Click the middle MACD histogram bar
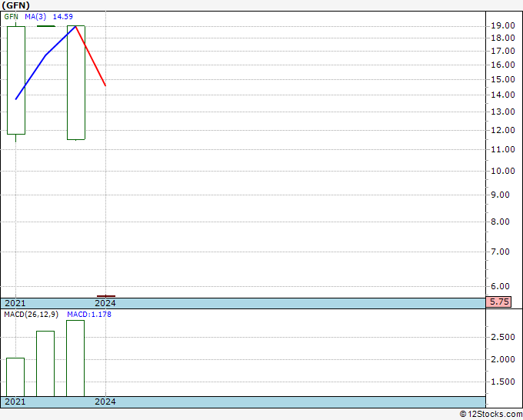Screen dimensions: 523x420 45,364
